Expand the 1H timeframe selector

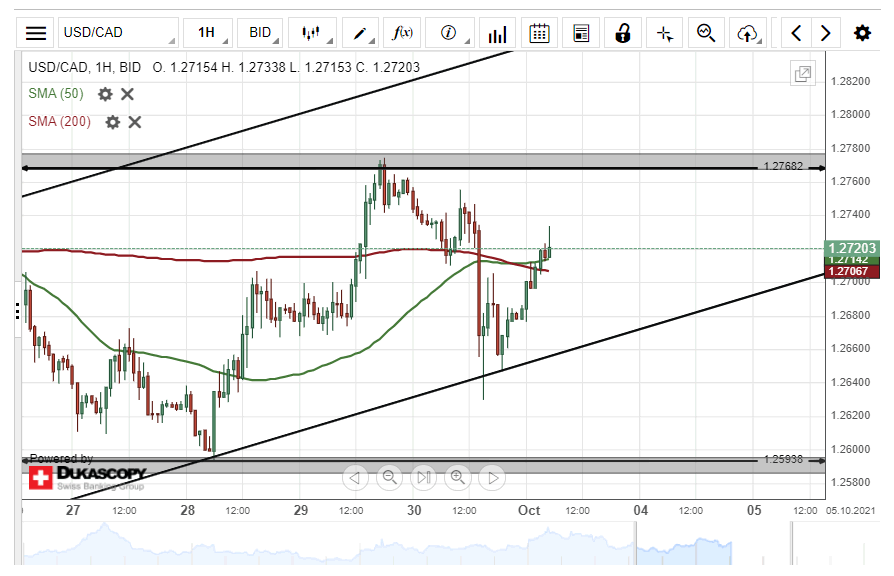[x=208, y=33]
